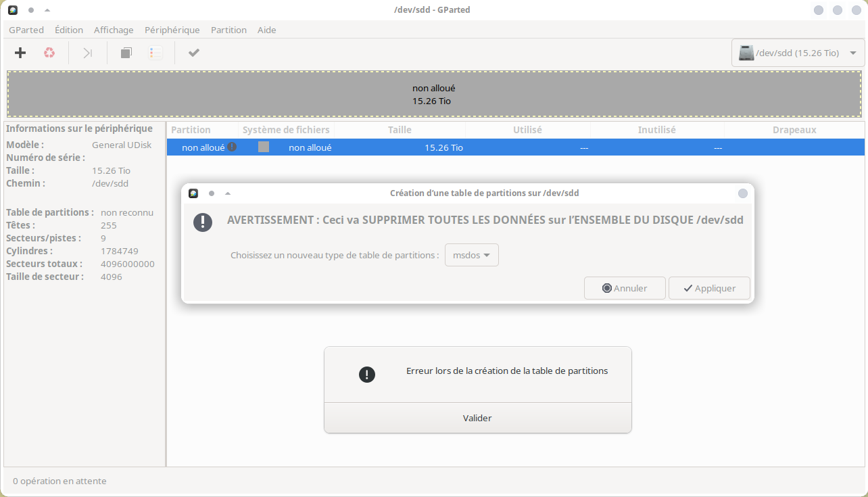The image size is (868, 497).
Task: Click the non reconnu partition table value
Action: (127, 212)
